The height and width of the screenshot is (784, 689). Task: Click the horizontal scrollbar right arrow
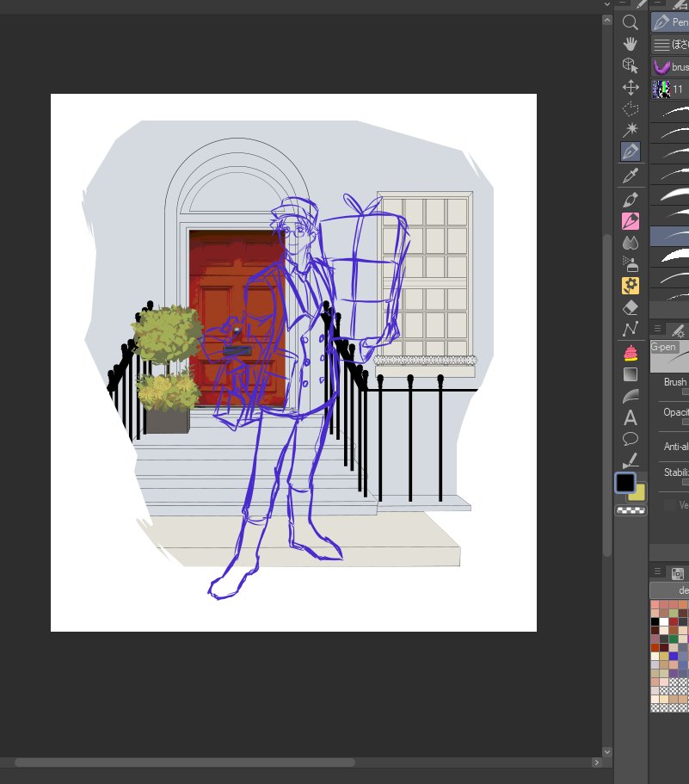point(596,762)
